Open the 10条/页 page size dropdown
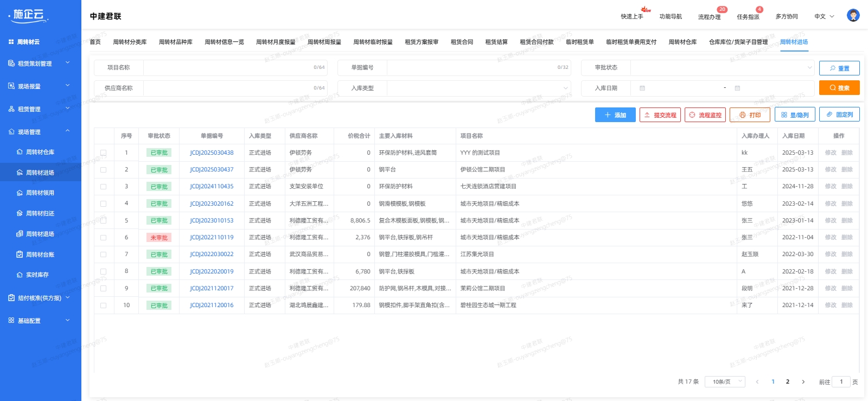Screen dimensions: 868x401 725,382
